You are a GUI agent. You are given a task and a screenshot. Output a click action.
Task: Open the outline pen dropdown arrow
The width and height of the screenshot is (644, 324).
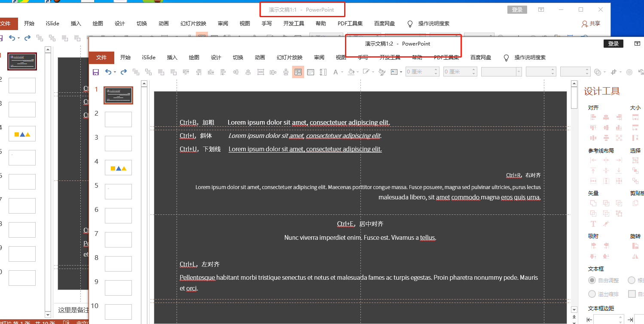pos(373,72)
